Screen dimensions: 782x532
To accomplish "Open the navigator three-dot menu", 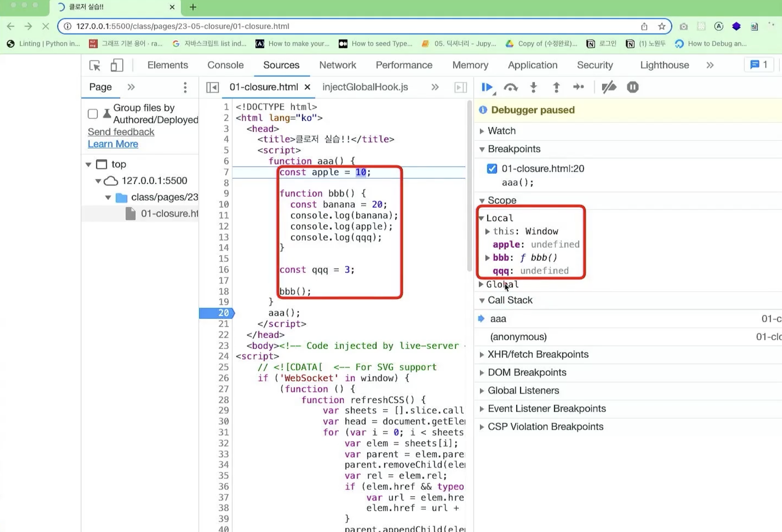I will (x=185, y=87).
